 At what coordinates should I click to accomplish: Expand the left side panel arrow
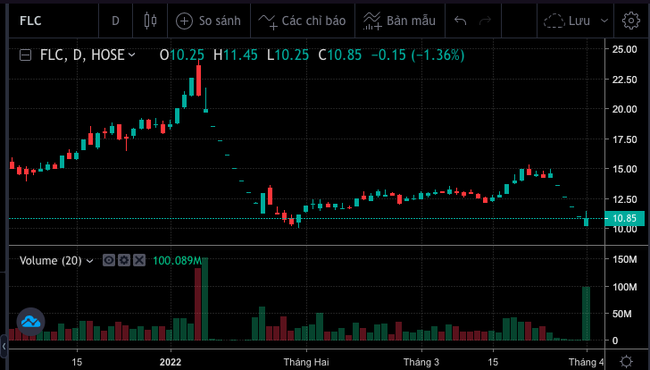tap(4, 346)
